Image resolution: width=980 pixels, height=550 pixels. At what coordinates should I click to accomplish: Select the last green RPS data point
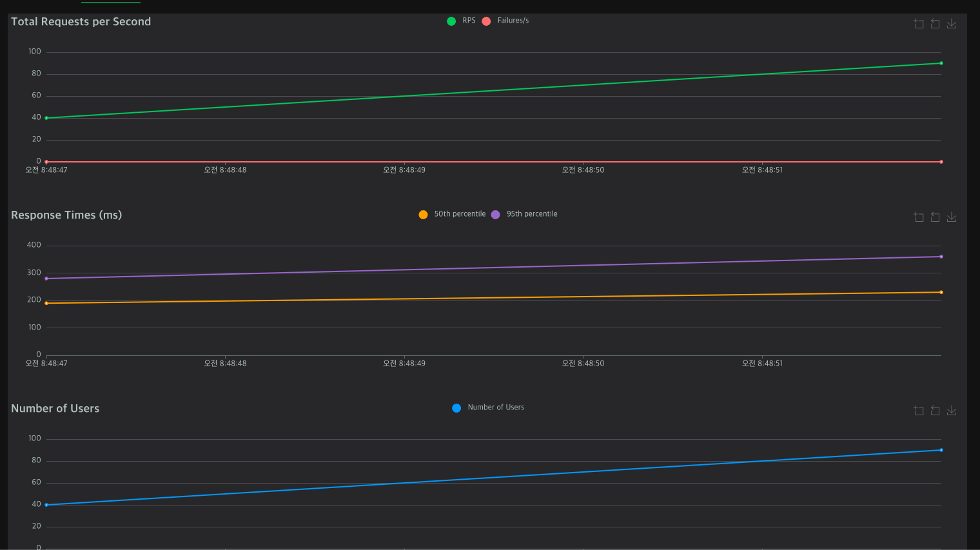pos(941,63)
